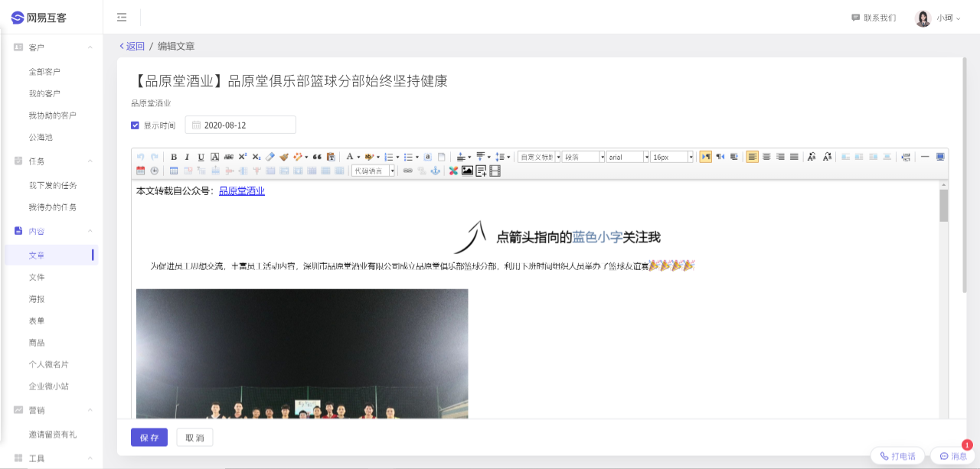Click the colorful pinwheel icon in toolbar

[x=453, y=171]
